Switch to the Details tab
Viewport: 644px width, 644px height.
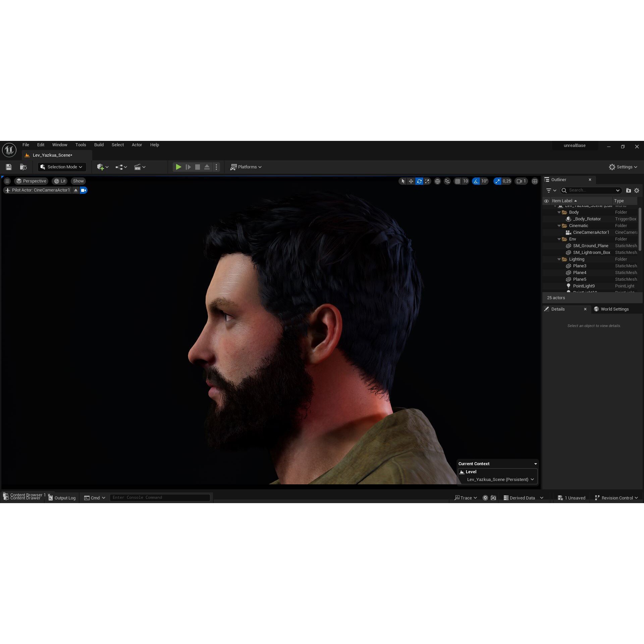(558, 309)
